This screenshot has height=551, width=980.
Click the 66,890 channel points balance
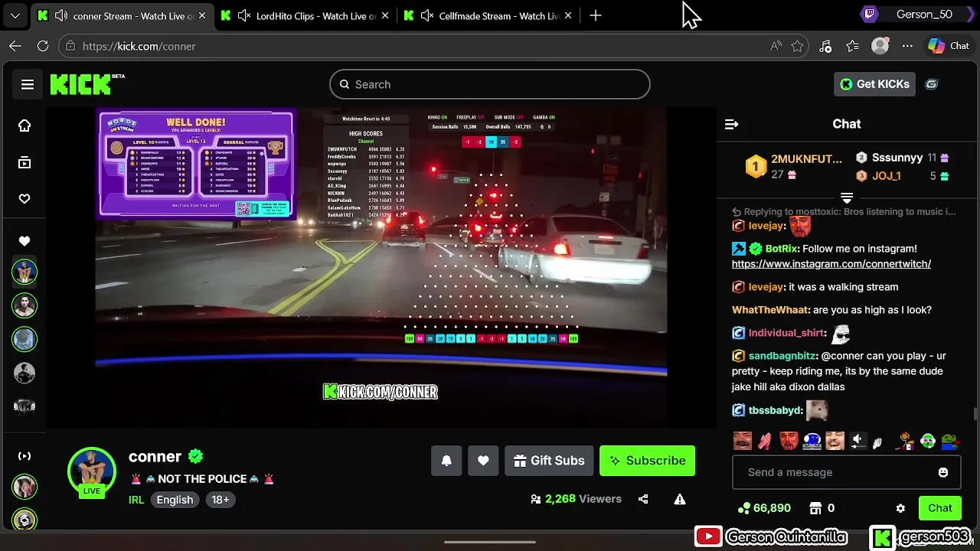tap(764, 508)
